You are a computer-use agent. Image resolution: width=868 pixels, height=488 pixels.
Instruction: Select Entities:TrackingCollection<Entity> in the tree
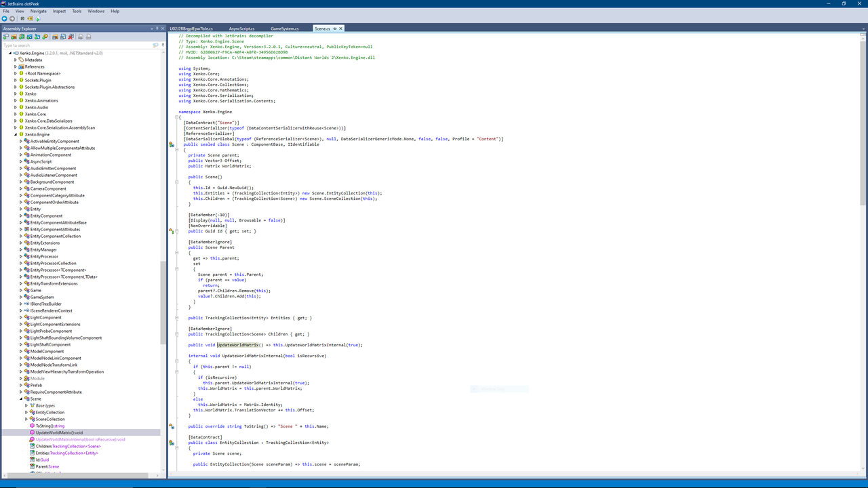pos(66,453)
